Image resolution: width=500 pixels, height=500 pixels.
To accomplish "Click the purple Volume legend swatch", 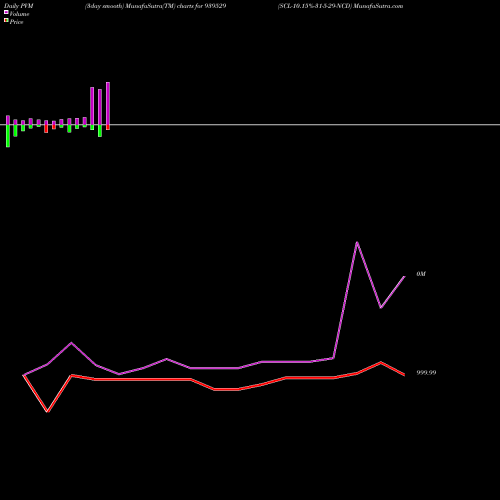I will [x=6, y=12].
